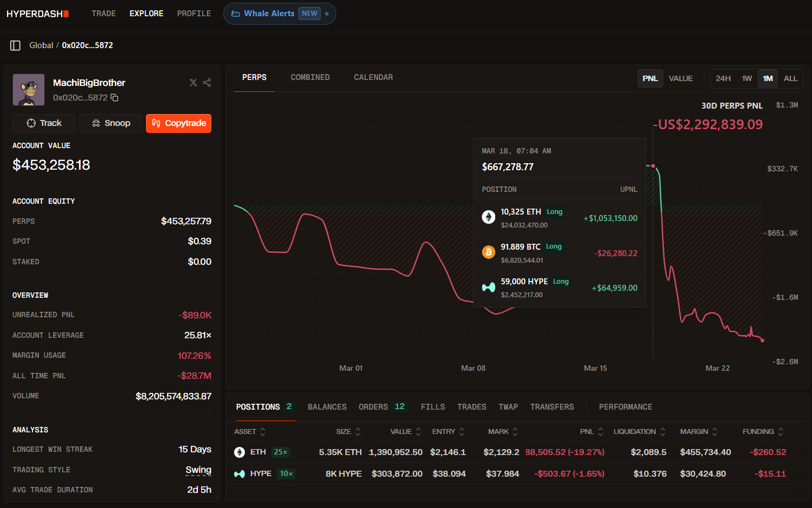The width and height of the screenshot is (812, 508).
Task: Click the share icon beside MachiBigBrother
Action: (207, 83)
